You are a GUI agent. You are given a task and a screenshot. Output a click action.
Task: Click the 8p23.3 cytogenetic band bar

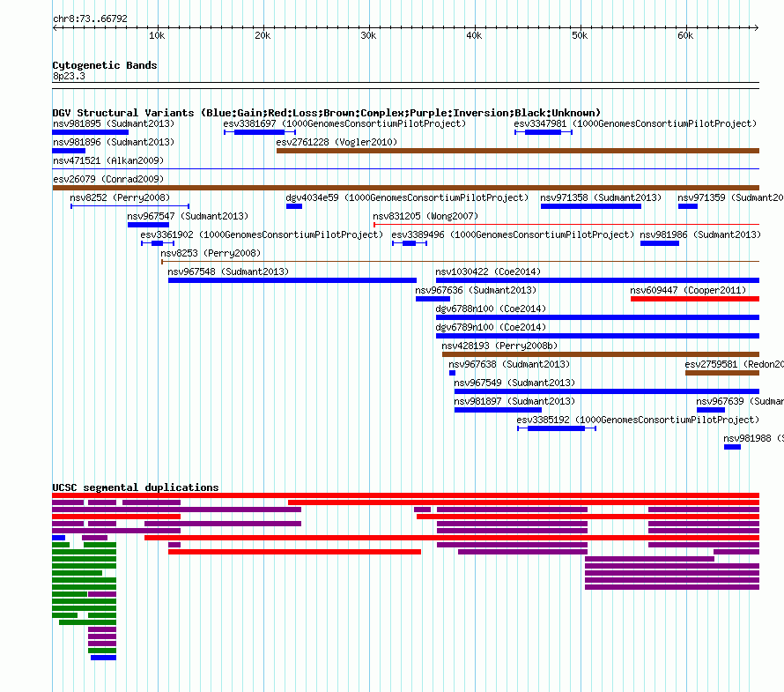pyautogui.click(x=406, y=86)
